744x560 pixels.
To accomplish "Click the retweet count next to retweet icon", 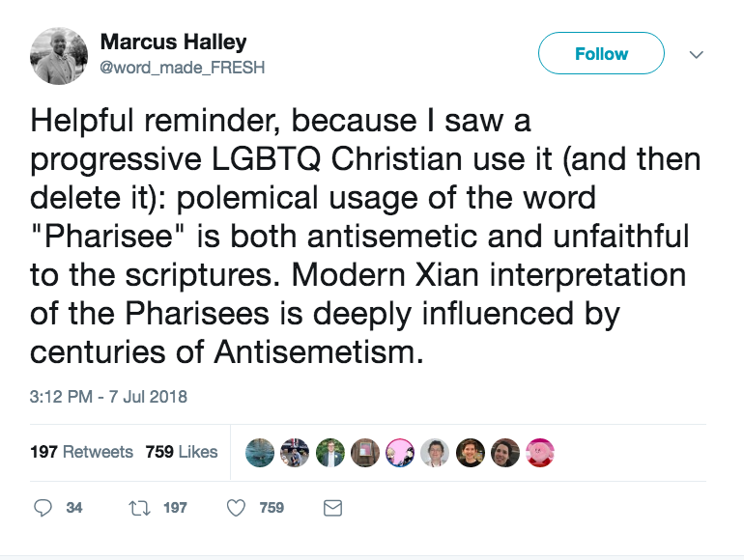I will 175,507.
